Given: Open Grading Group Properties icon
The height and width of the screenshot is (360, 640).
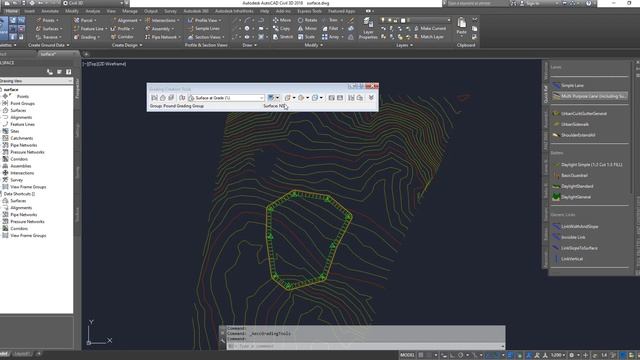Looking at the screenshot, I should click(x=351, y=98).
